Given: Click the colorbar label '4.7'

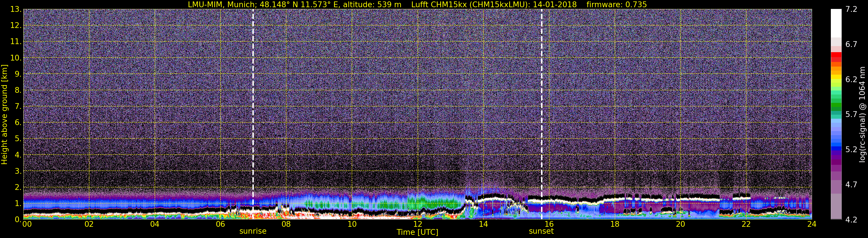Looking at the screenshot, I should 851,184.
